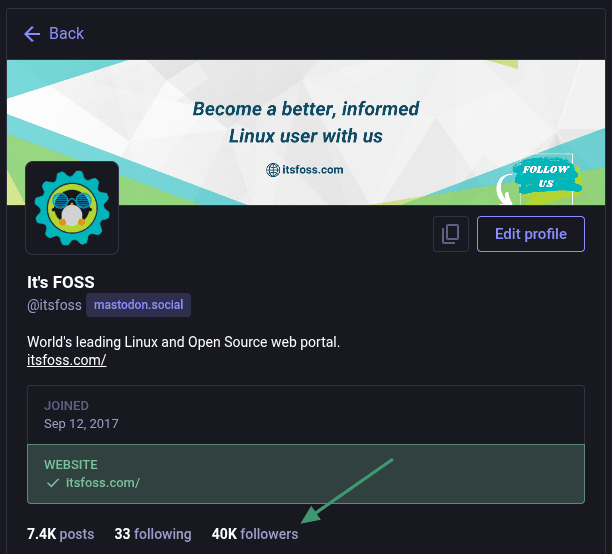Image resolution: width=612 pixels, height=554 pixels.
Task: Click the @itsfoss handle text
Action: [54, 305]
